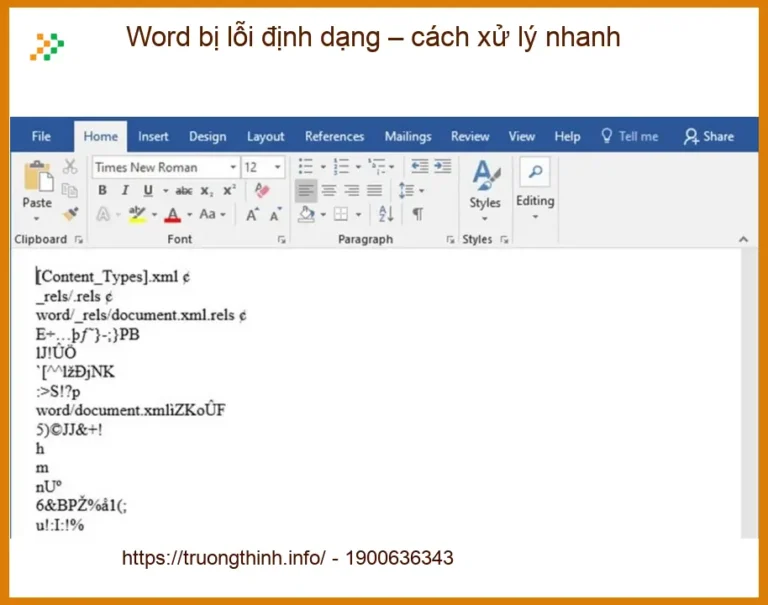This screenshot has width=768, height=605.
Task: Toggle Align Left
Action: point(306,190)
